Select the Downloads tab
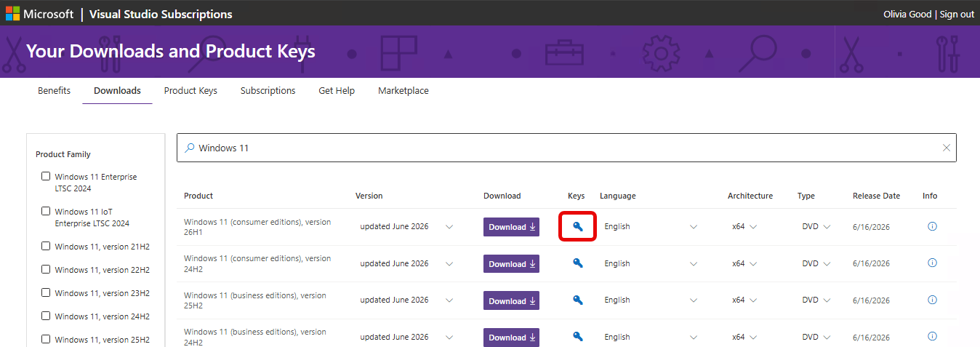This screenshot has height=347, width=980. coord(117,91)
